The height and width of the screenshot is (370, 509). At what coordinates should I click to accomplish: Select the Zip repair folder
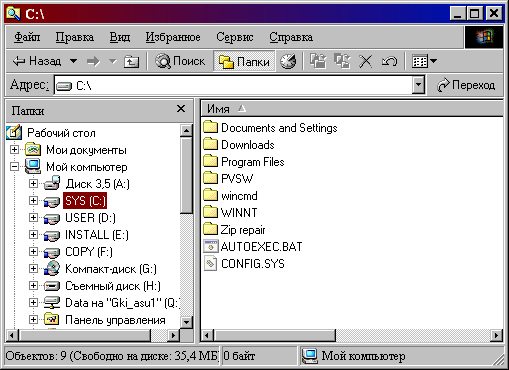(x=234, y=230)
